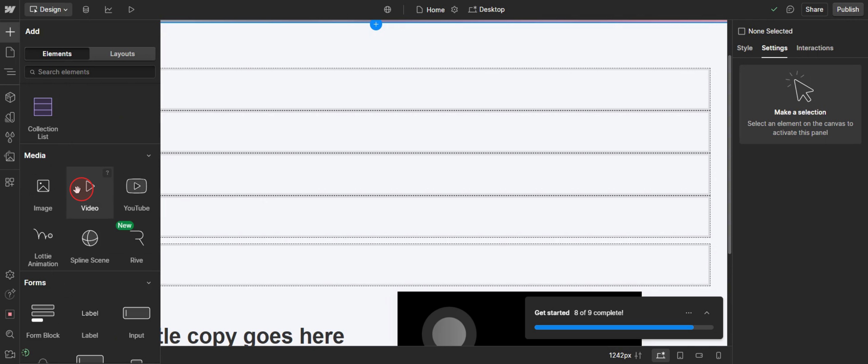This screenshot has width=868, height=364.
Task: Collapse the Media section
Action: [x=149, y=156]
